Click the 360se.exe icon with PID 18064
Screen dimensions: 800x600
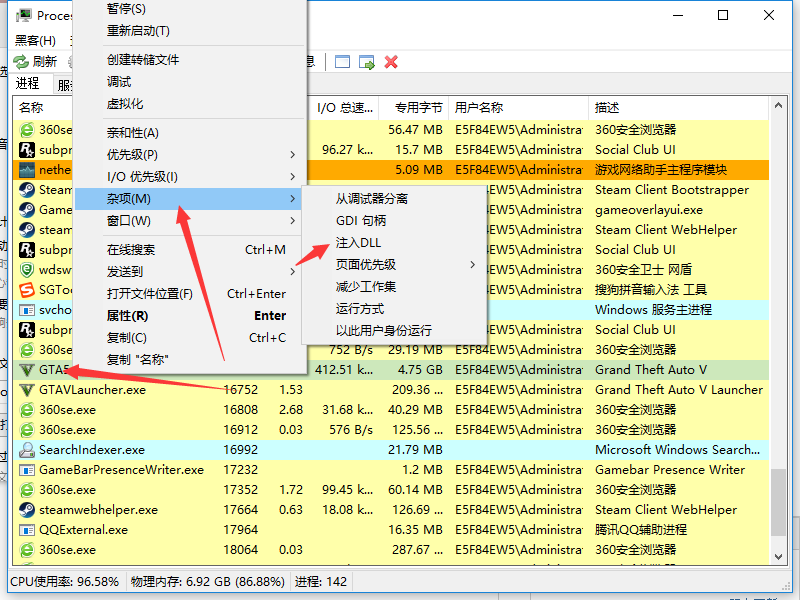[x=27, y=549]
